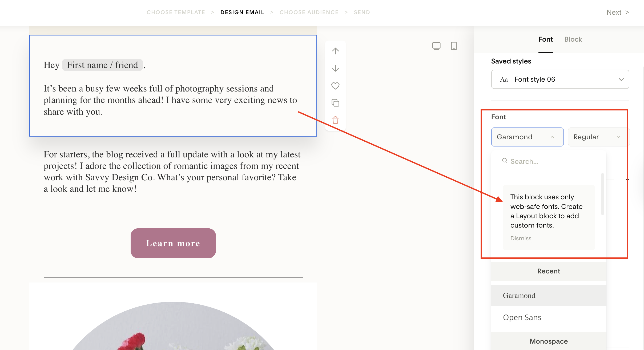
Task: Click the Learn more button
Action: (173, 243)
